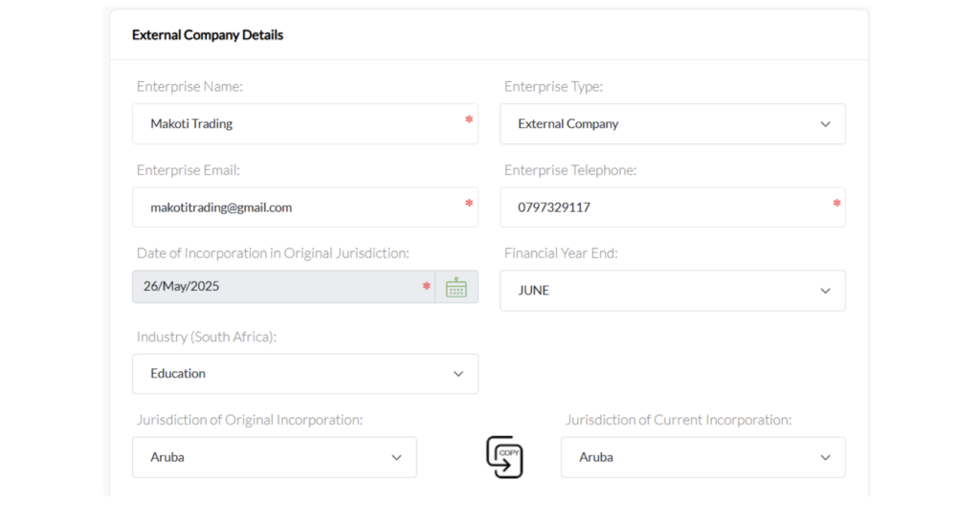Open the calendar date picker icon
Screen dimensions: 980x523
click(457, 287)
